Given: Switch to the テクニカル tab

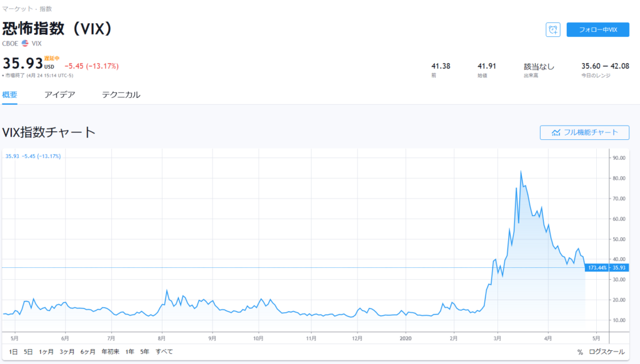Looking at the screenshot, I should (121, 95).
